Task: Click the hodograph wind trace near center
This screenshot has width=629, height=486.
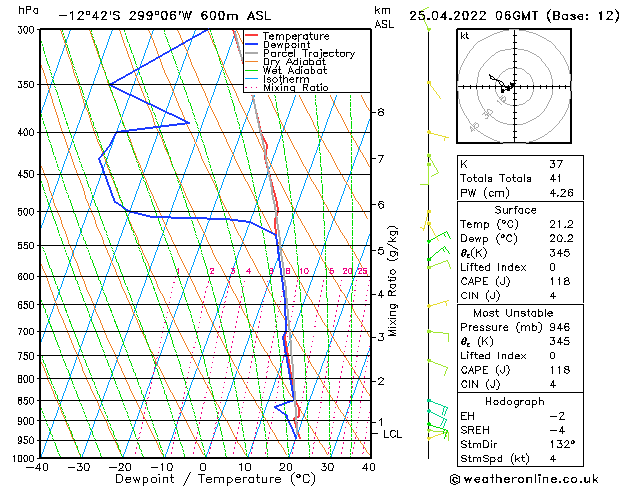Action: [x=503, y=83]
